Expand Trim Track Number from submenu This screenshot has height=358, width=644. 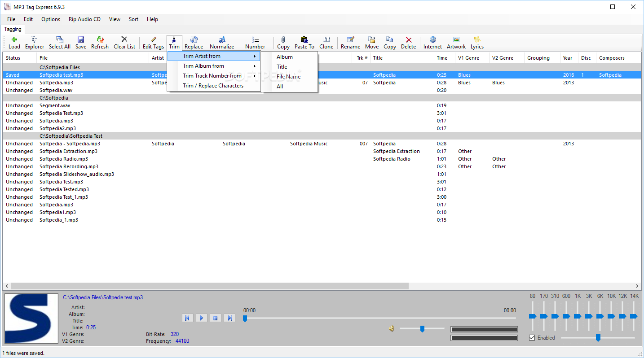214,76
